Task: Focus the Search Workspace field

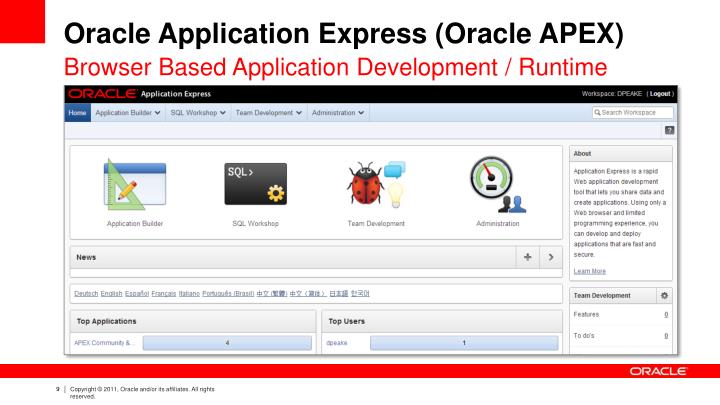Action: pyautogui.click(x=633, y=112)
